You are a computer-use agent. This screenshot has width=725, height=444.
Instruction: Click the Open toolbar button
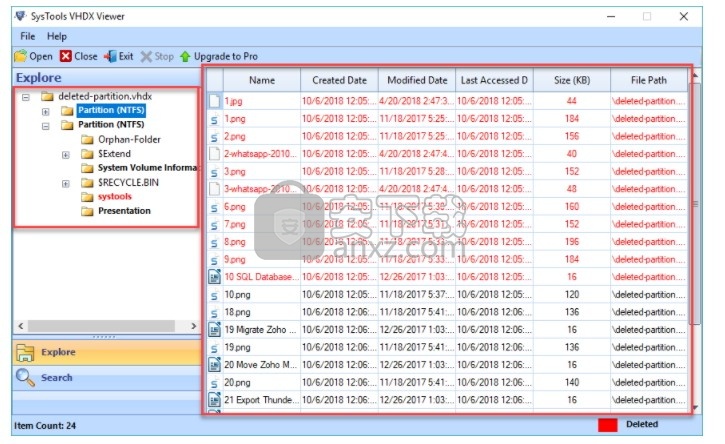[x=33, y=56]
